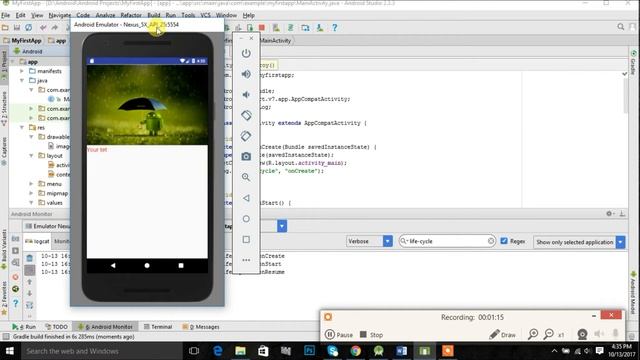Expand the mipmap folder

coord(31,193)
